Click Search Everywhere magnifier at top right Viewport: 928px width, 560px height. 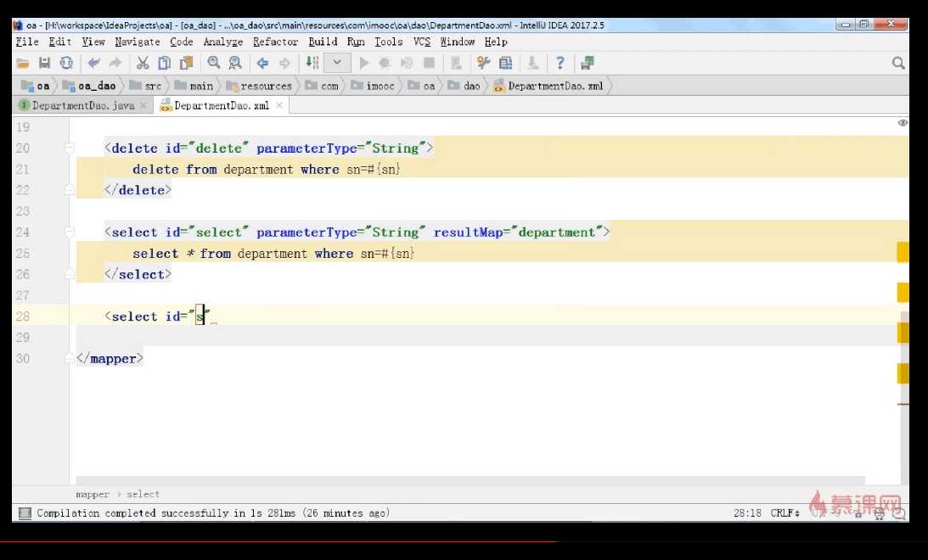pos(897,64)
